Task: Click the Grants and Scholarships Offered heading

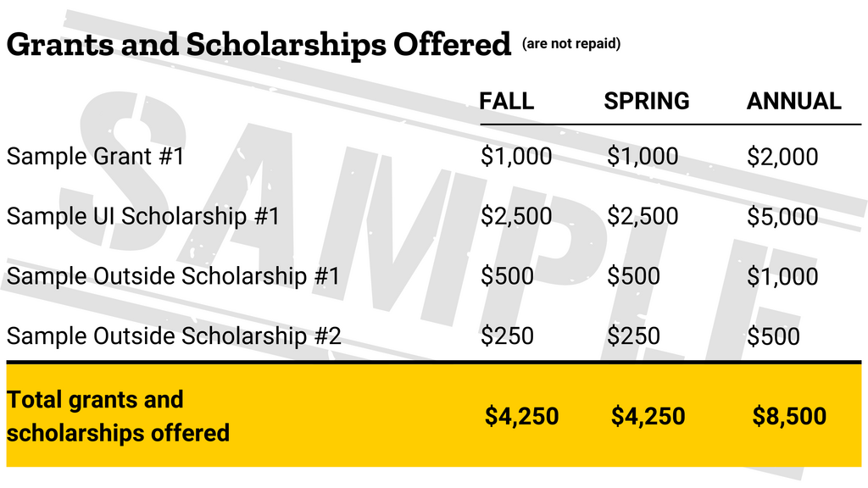Action: coord(259,45)
